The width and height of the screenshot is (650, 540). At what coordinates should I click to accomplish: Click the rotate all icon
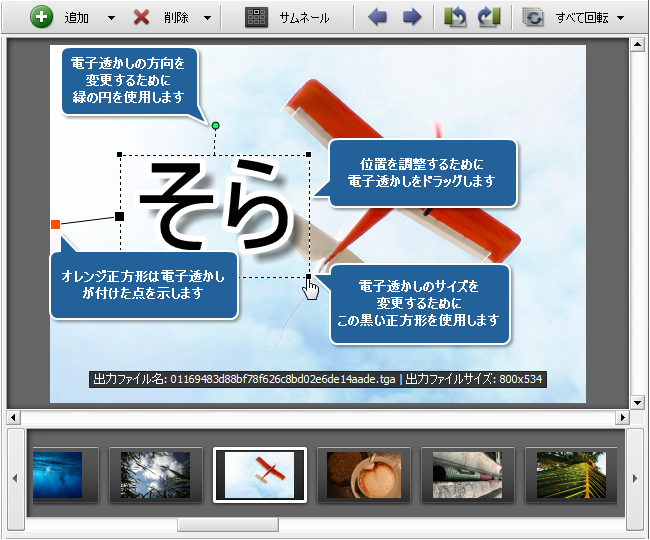pos(534,17)
